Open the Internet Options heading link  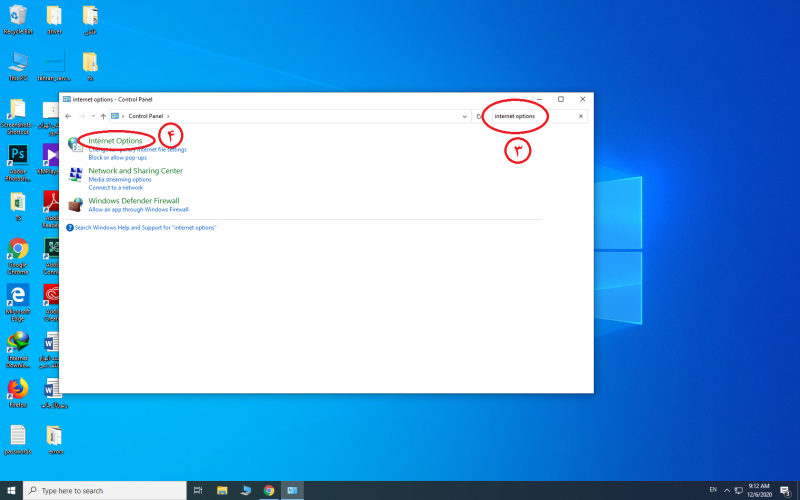[x=115, y=140]
